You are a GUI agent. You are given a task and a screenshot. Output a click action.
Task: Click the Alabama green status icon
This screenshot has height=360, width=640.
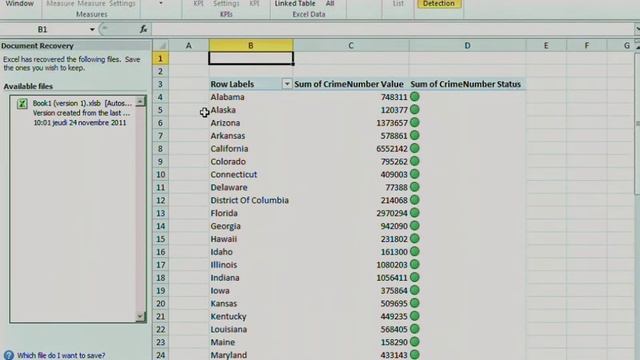click(415, 97)
